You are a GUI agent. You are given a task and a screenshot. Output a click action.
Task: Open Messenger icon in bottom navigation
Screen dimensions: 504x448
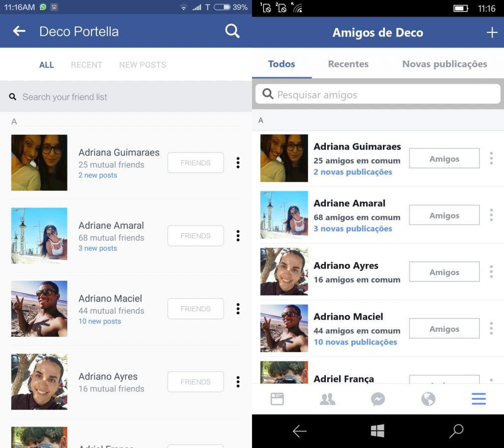pyautogui.click(x=378, y=399)
